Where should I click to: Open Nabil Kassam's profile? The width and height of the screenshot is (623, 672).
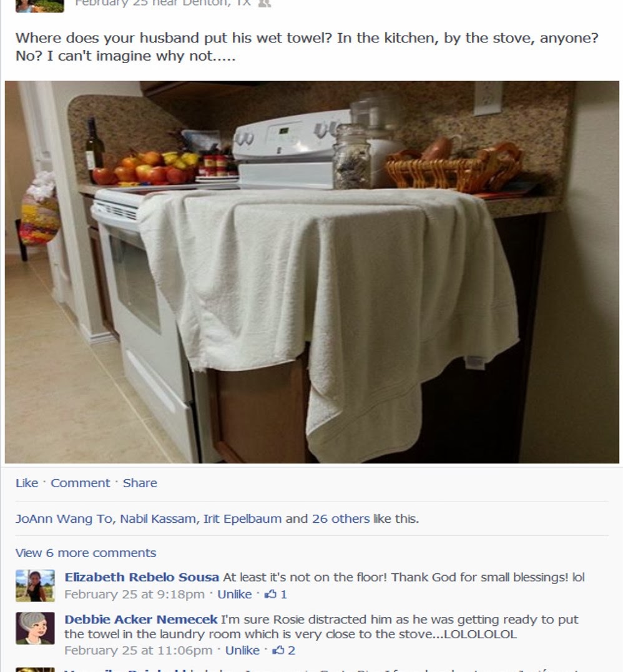158,518
